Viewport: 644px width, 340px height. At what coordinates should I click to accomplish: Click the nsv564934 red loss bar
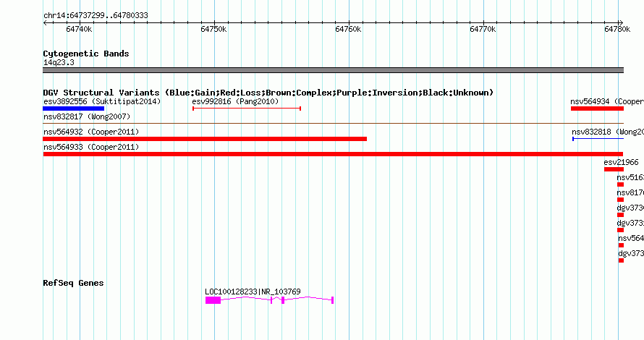(x=597, y=109)
